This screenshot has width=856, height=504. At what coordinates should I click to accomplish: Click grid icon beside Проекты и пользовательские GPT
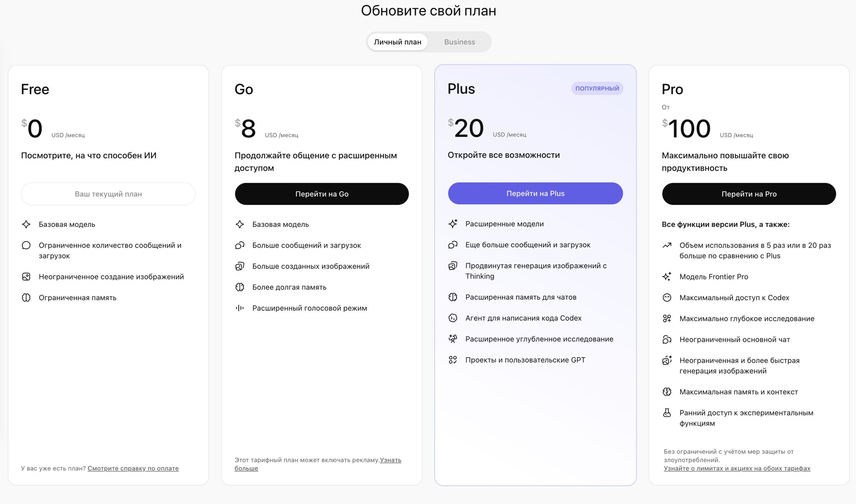click(453, 360)
